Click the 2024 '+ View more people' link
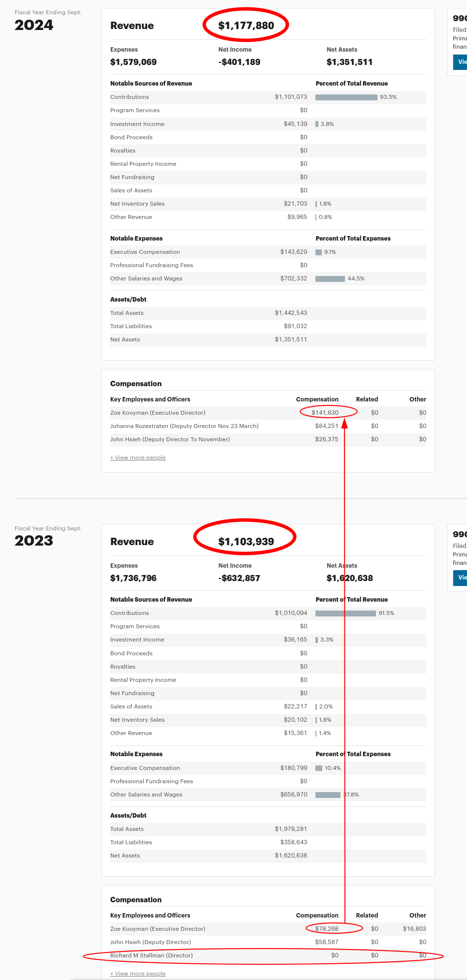Image resolution: width=467 pixels, height=980 pixels. coord(138,458)
